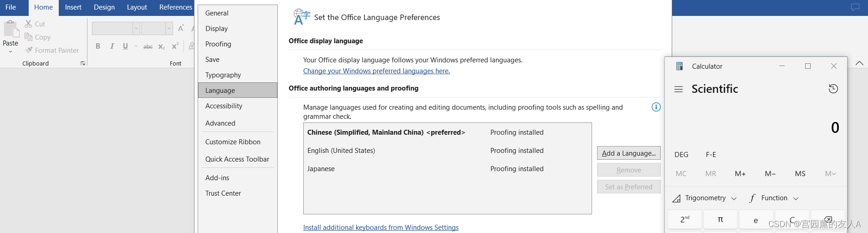The height and width of the screenshot is (233, 868).
Task: Click the Cut scissors icon
Action: click(x=28, y=24)
